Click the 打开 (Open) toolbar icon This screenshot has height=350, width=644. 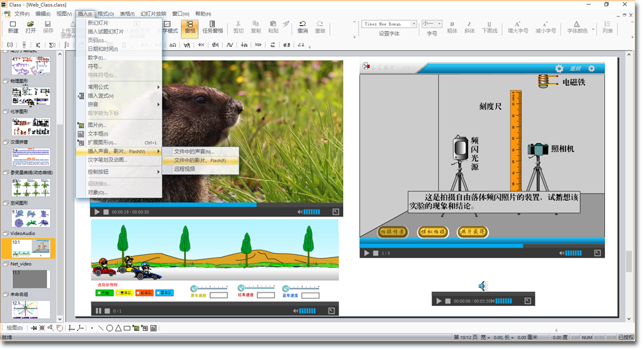(30, 26)
